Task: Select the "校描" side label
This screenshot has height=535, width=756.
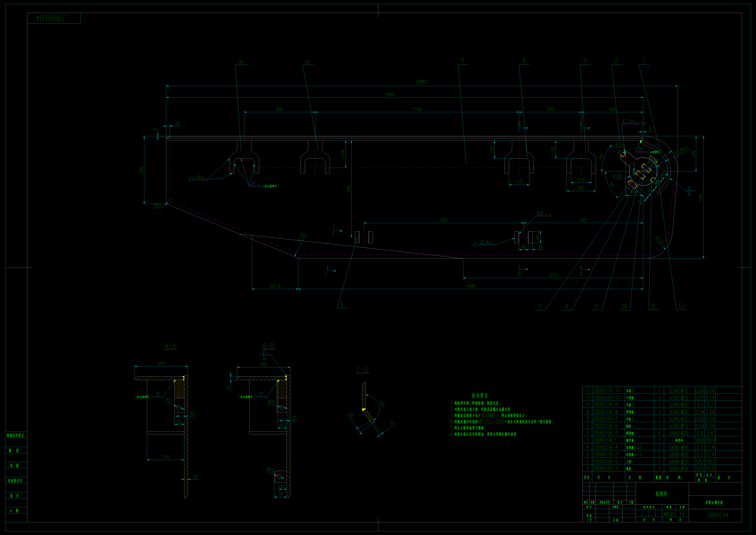Action: coord(14,465)
